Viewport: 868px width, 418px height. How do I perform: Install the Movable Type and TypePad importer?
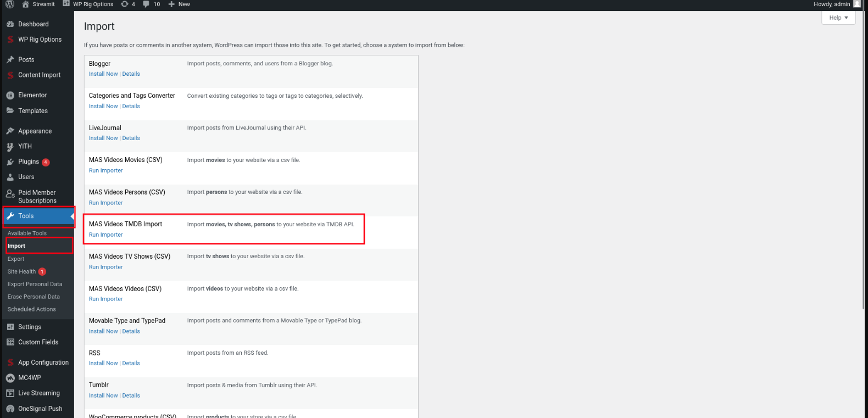point(103,331)
